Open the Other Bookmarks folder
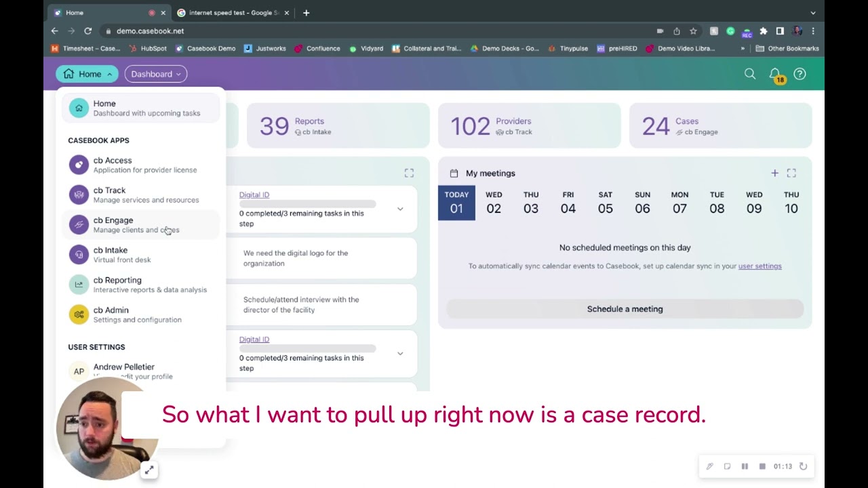 pyautogui.click(x=787, y=49)
